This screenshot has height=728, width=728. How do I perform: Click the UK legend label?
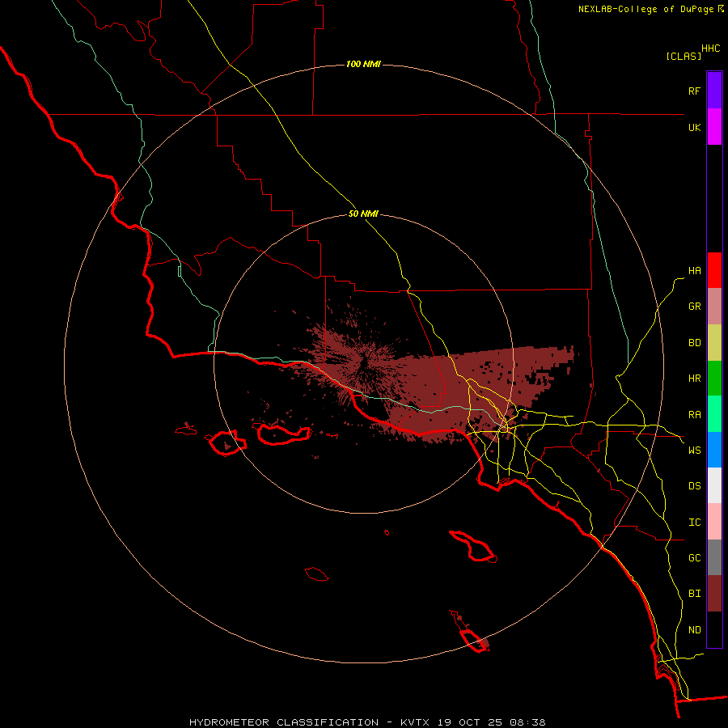[x=694, y=127]
